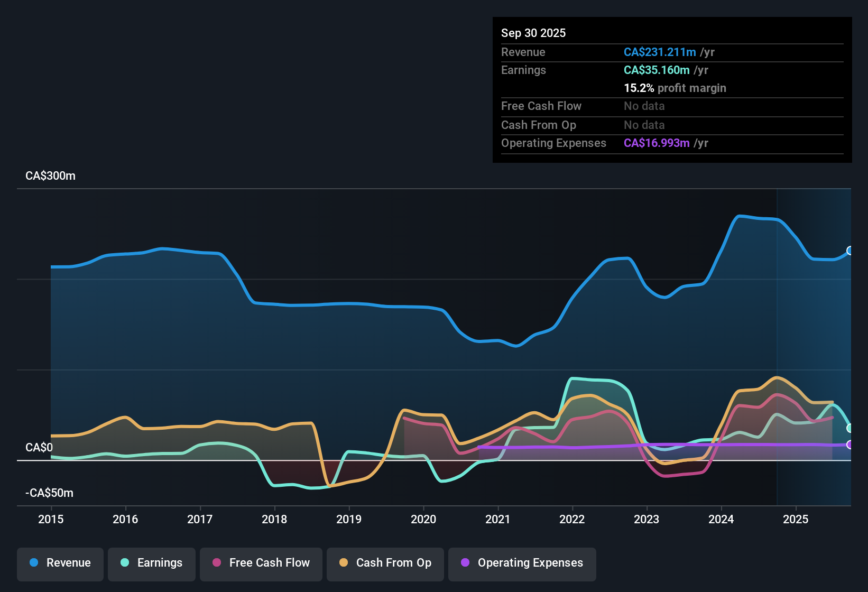Click the CA$231.211m Revenue value
This screenshot has height=592, width=868.
[x=660, y=52]
